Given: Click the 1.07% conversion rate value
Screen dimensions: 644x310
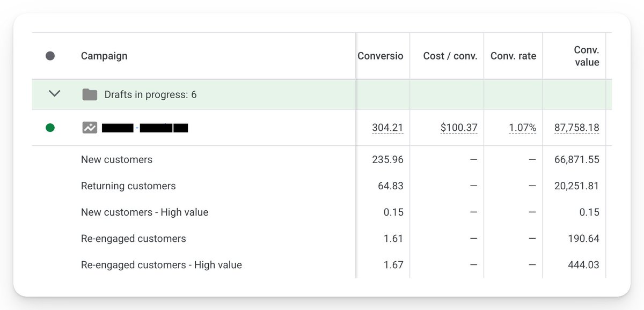Looking at the screenshot, I should [x=523, y=128].
